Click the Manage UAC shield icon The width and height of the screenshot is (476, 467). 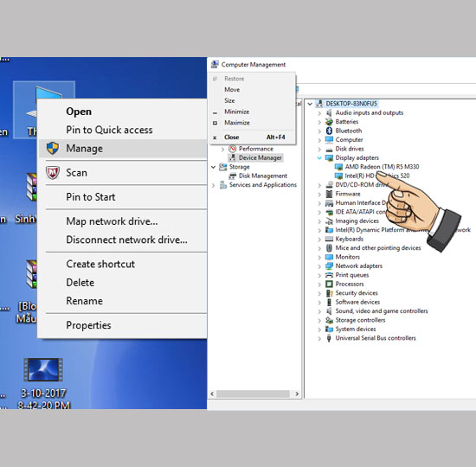pyautogui.click(x=53, y=149)
